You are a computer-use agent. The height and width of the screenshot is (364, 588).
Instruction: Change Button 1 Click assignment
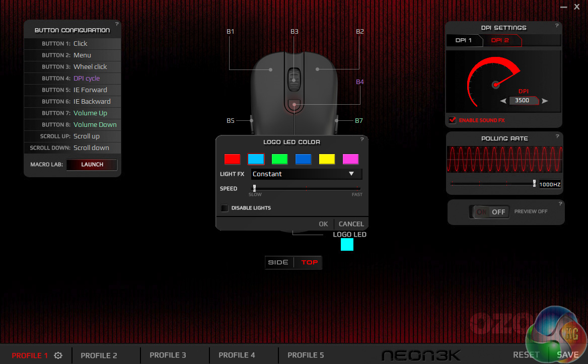point(72,43)
